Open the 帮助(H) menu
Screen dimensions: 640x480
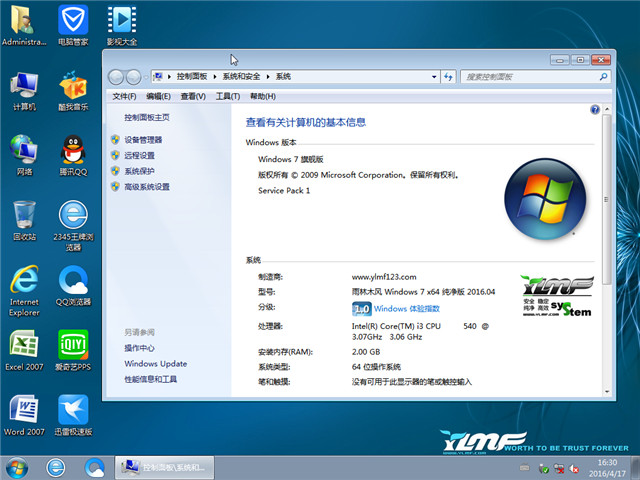tap(262, 96)
